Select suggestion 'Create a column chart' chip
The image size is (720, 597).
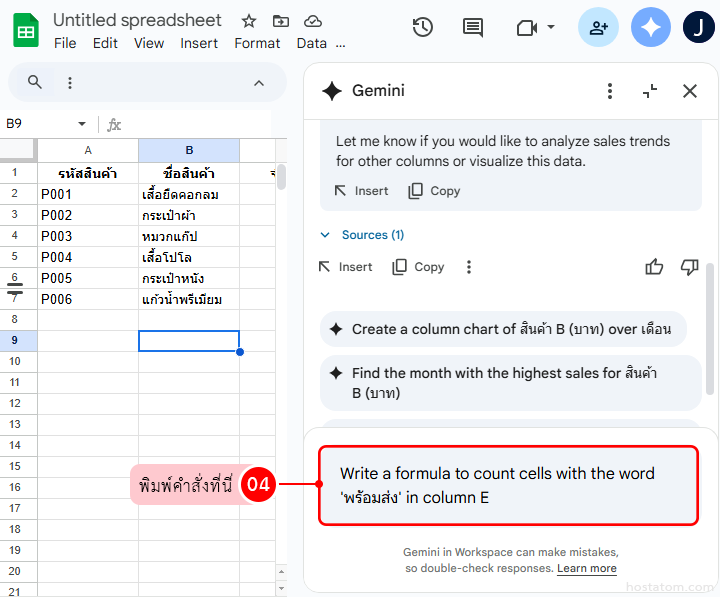click(x=510, y=329)
